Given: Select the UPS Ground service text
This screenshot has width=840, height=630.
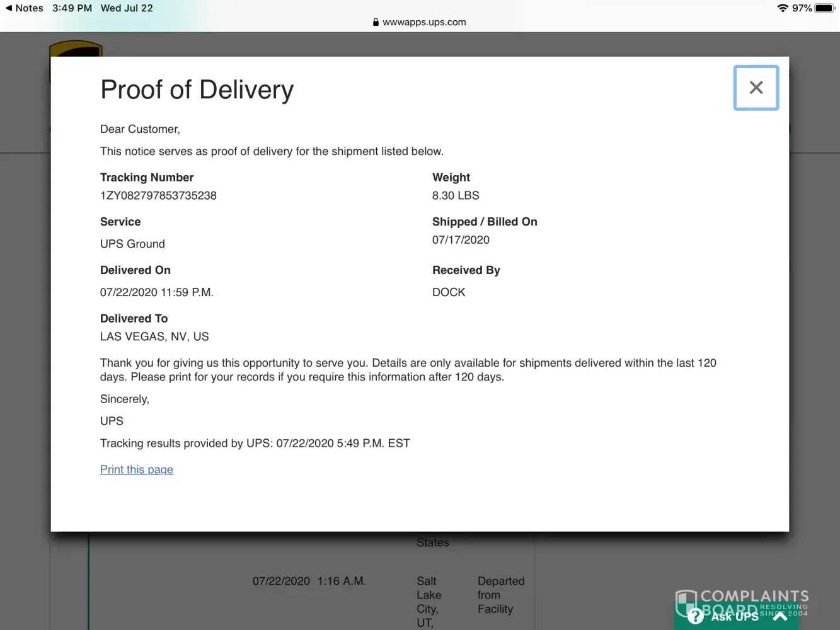Looking at the screenshot, I should [132, 244].
